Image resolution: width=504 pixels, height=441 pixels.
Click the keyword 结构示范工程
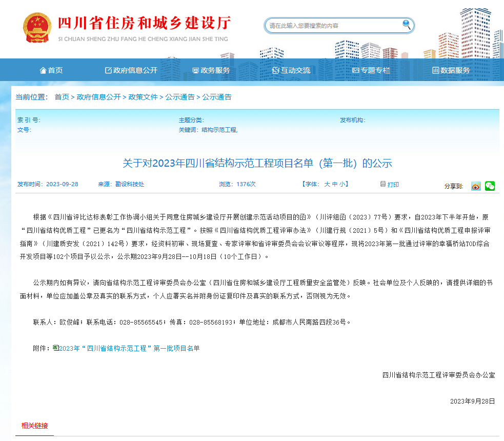219,130
